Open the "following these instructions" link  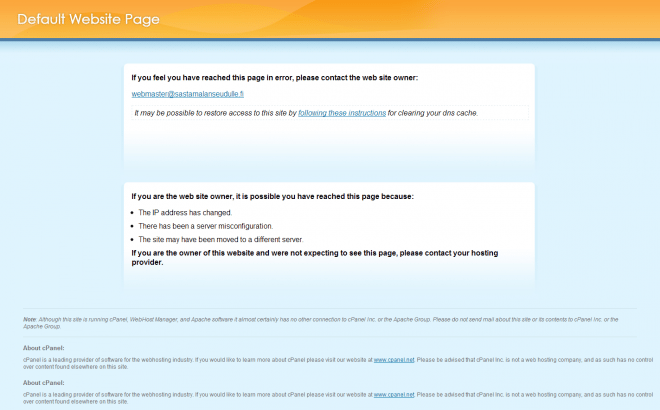[342, 113]
